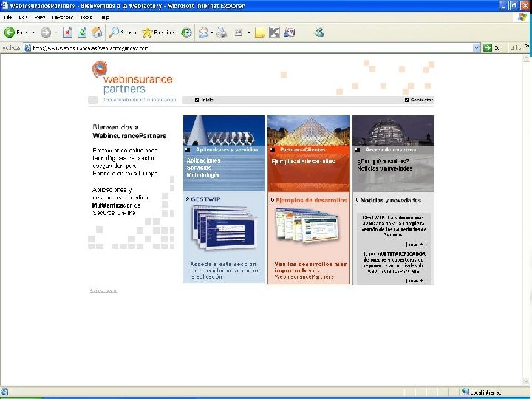Print page with printer icon
Viewport: 532px width, 399px height.
click(222, 33)
